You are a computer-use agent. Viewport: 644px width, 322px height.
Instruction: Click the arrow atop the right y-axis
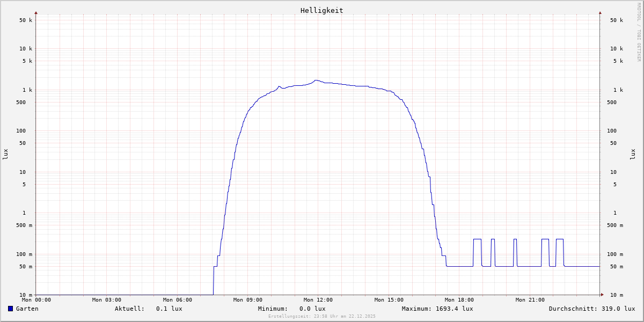[600, 12]
